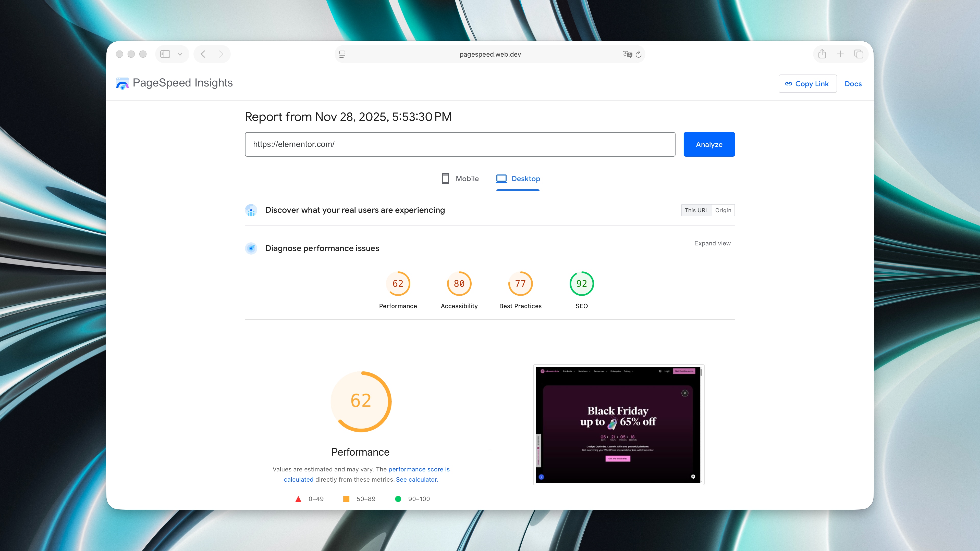Viewport: 980px width, 551px height.
Task: Click the Safari sidebar toggle icon
Action: pos(165,54)
